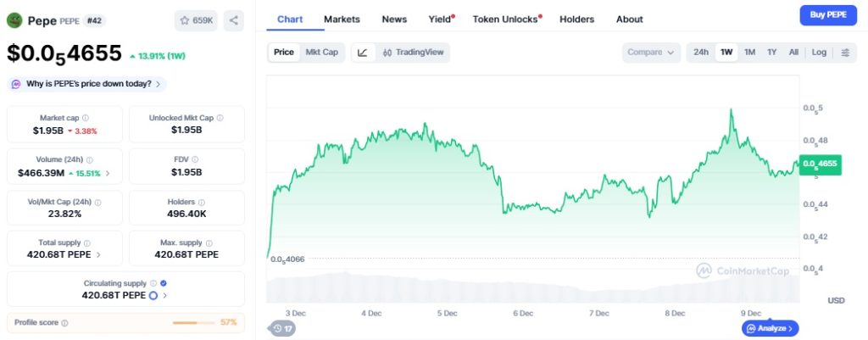Image resolution: width=868 pixels, height=340 pixels.
Task: Select the 24h time range
Action: click(x=701, y=52)
